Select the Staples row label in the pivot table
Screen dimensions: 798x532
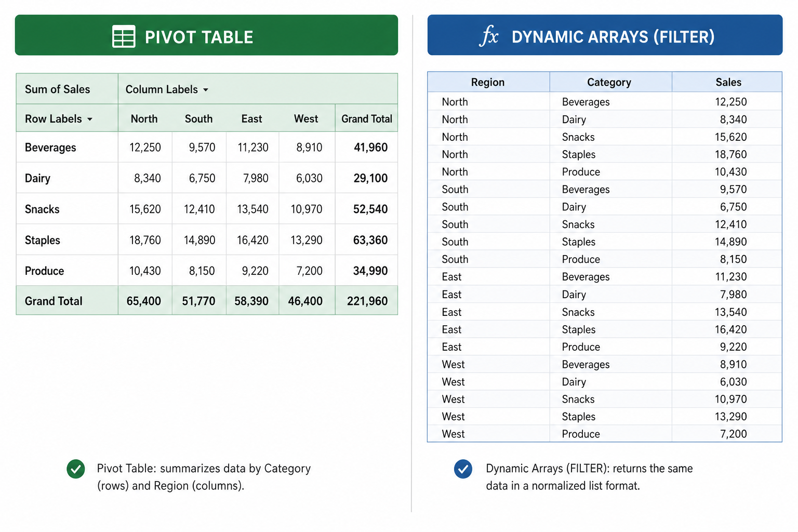43,240
